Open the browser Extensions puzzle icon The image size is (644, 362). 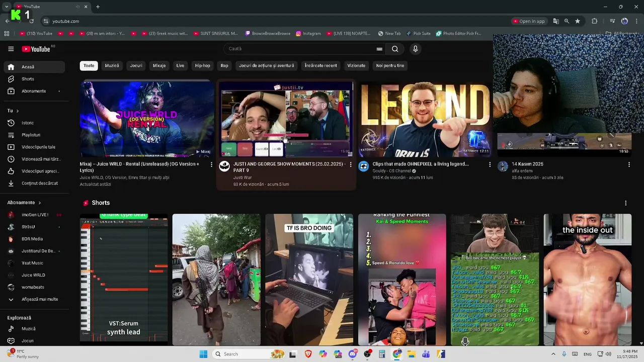595,21
